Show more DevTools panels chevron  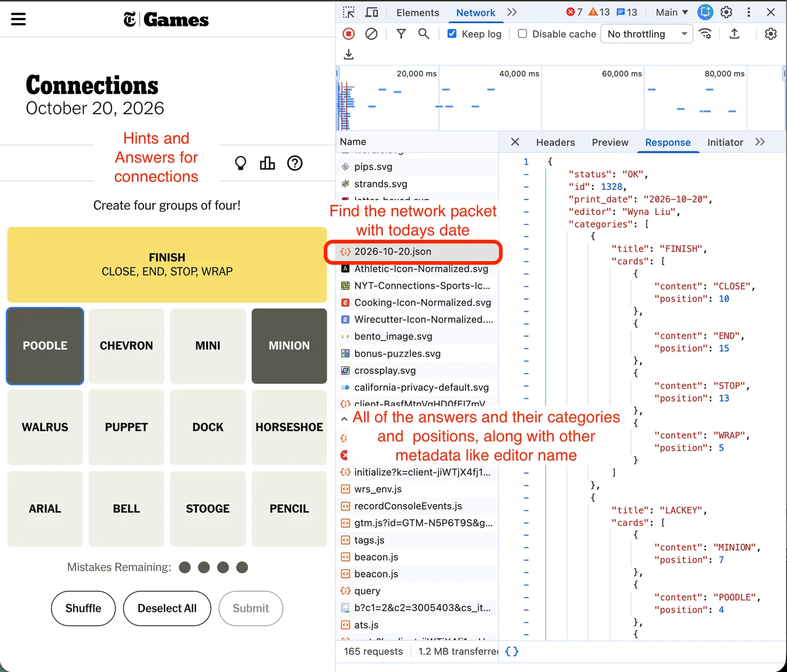512,12
